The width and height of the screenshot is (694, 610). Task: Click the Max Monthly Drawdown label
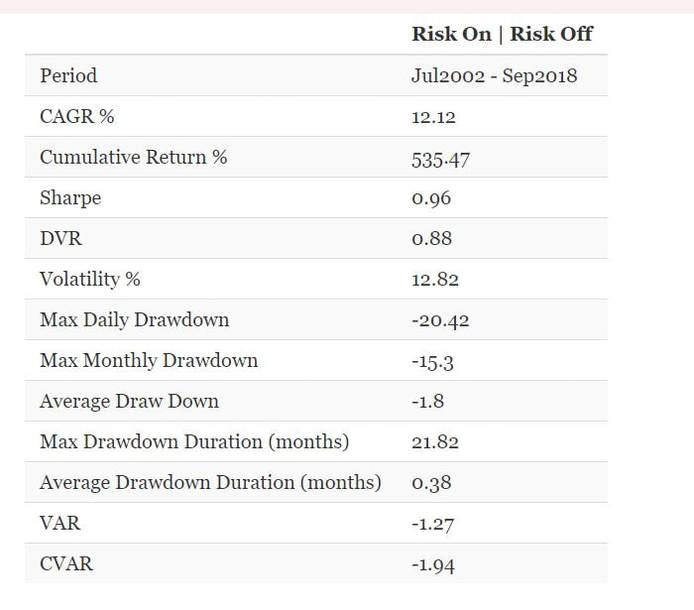(x=149, y=360)
